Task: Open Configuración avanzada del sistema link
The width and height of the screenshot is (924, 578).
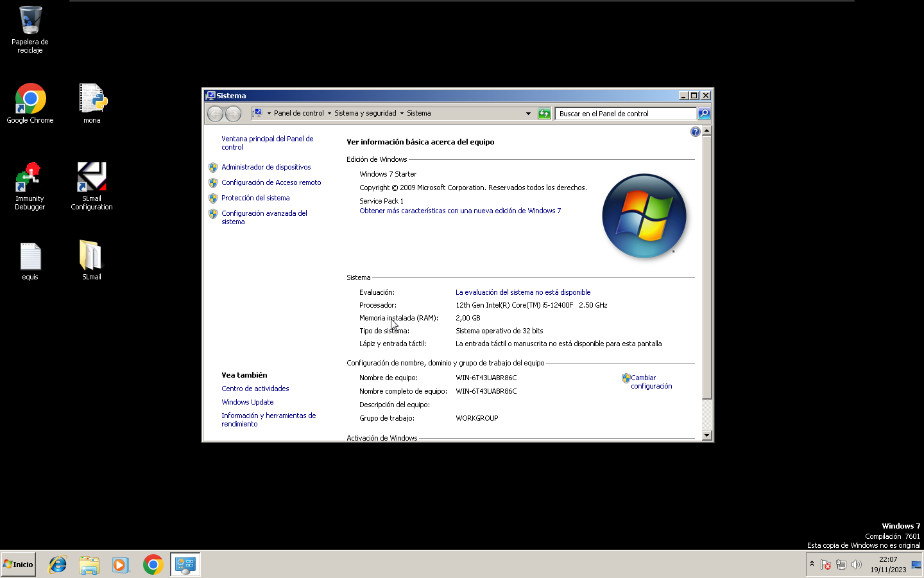Action: point(264,218)
